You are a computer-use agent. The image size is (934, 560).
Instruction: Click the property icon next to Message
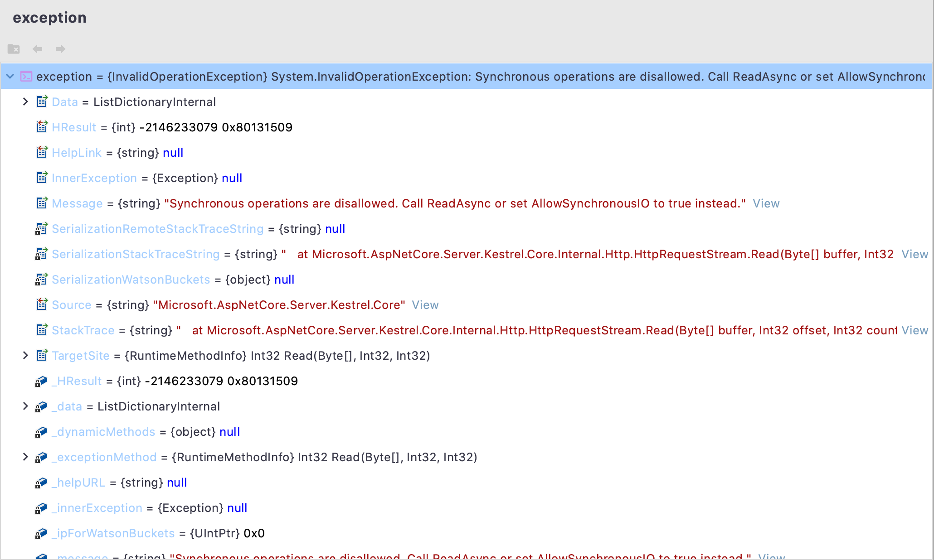(x=42, y=203)
